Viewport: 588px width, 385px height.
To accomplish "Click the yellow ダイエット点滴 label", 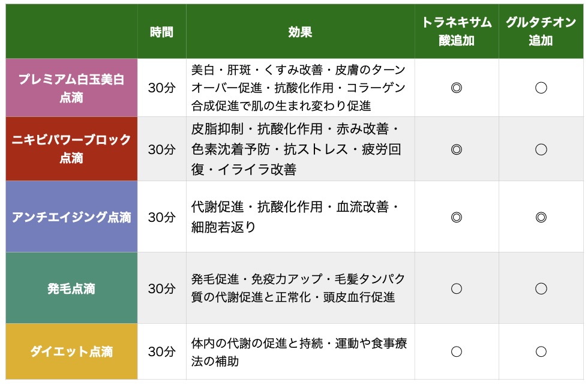I will click(x=71, y=351).
